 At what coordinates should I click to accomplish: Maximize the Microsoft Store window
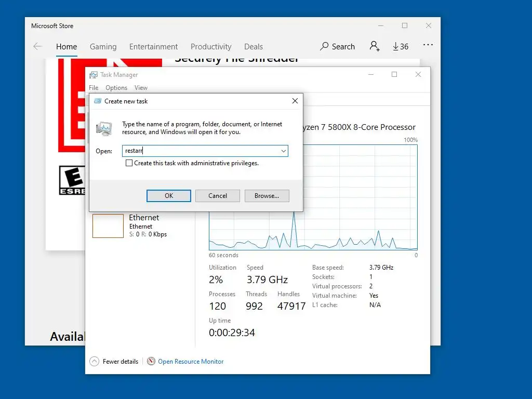[404, 26]
